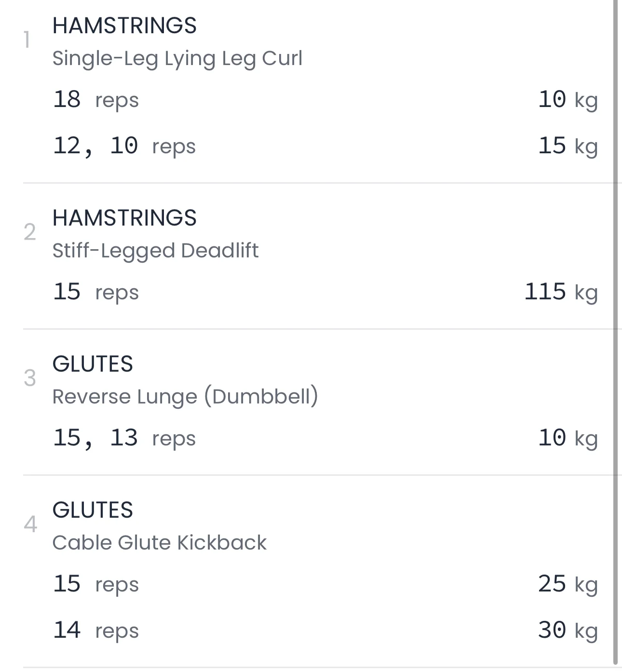Viewport: 622px width, 672px height.
Task: Click the 18 reps entry for Leg Curl
Action: pyautogui.click(x=95, y=100)
